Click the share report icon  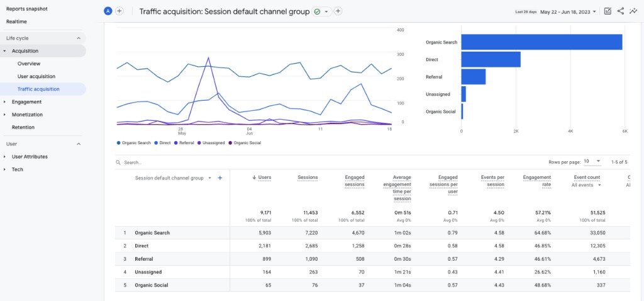point(621,11)
